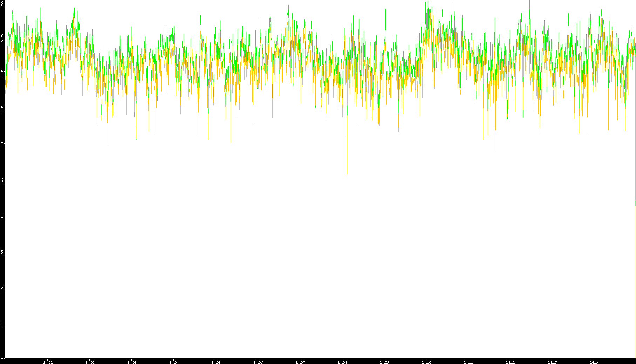Select the 14:13 time marker
The width and height of the screenshot is (636, 364).
[x=552, y=362]
